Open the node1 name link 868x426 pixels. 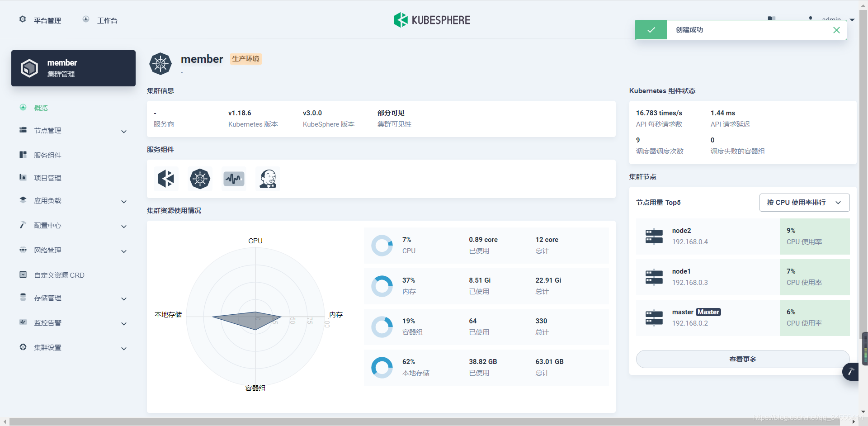681,271
